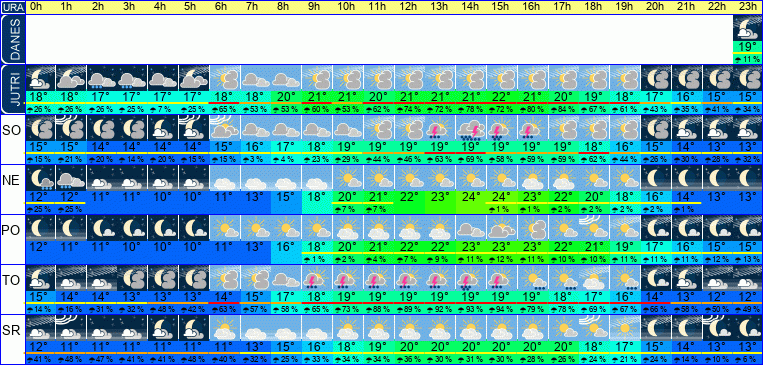Viewport: 763px width, 365px height.
Task: Select the JUTRI row tab
Action: click(x=12, y=90)
